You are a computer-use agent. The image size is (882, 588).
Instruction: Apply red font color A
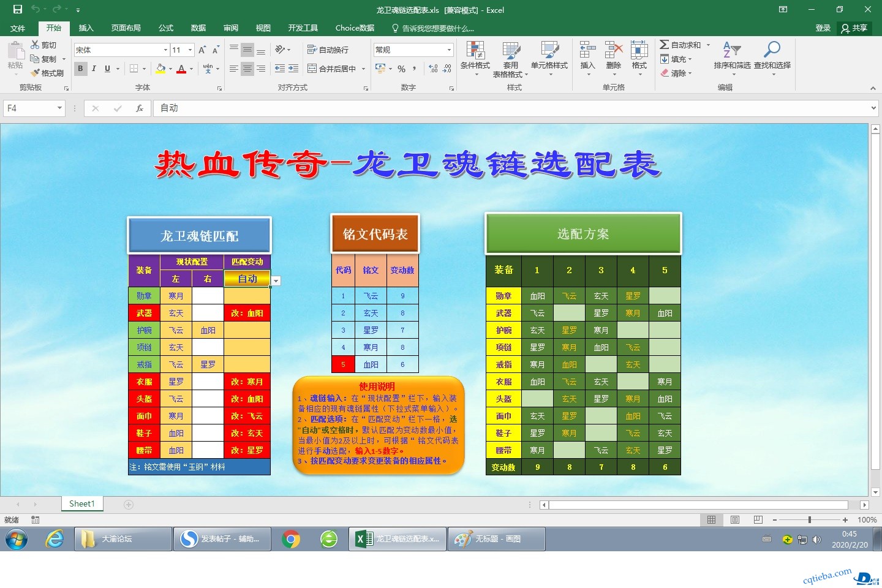tap(181, 69)
